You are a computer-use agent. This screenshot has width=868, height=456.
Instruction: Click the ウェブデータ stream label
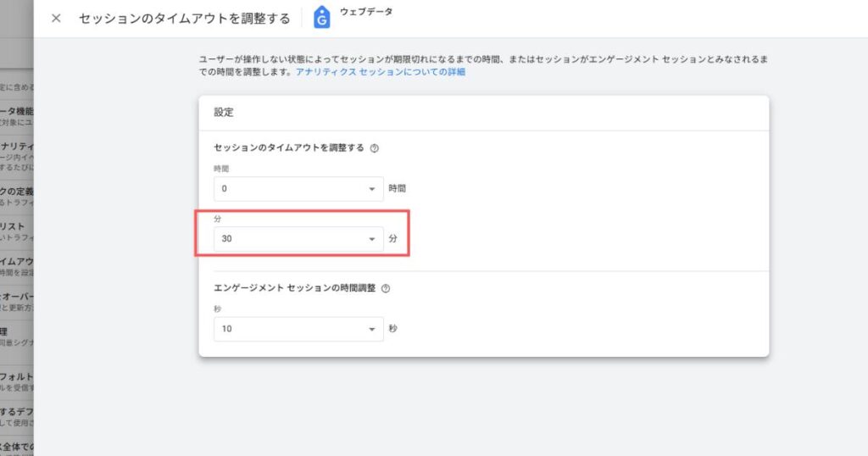tap(366, 12)
